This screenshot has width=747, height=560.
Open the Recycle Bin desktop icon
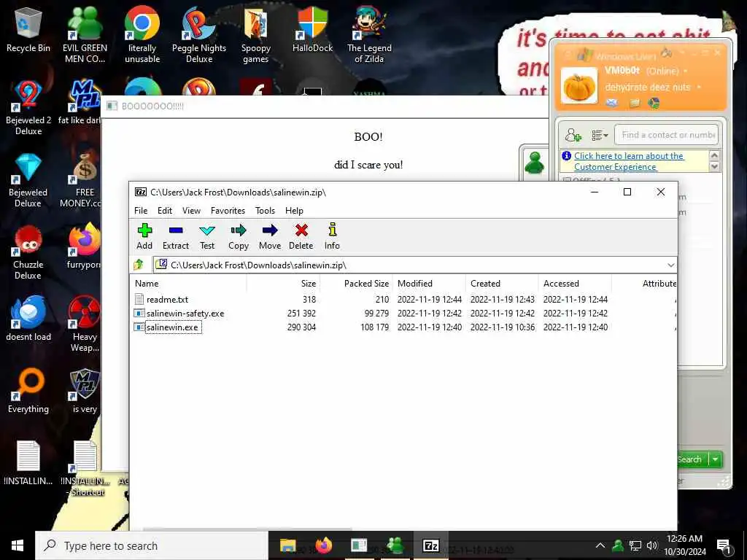click(x=28, y=31)
